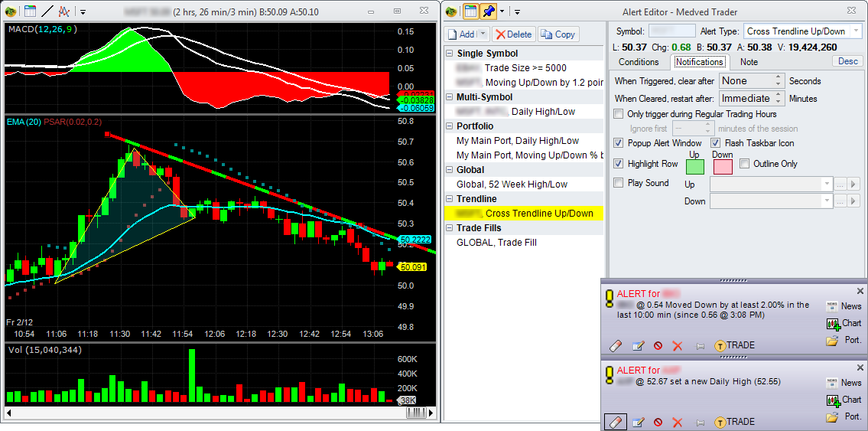Enable Only trigger during Regular Trading Hours
This screenshot has height=431, width=868.
619,114
